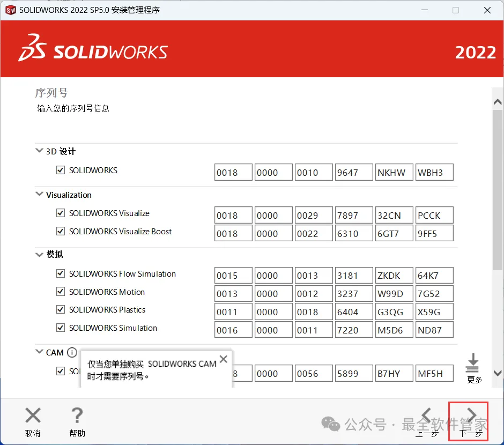Image resolution: width=504 pixels, height=445 pixels.
Task: Click Visualize Boost serial field 6GT7
Action: (x=394, y=233)
